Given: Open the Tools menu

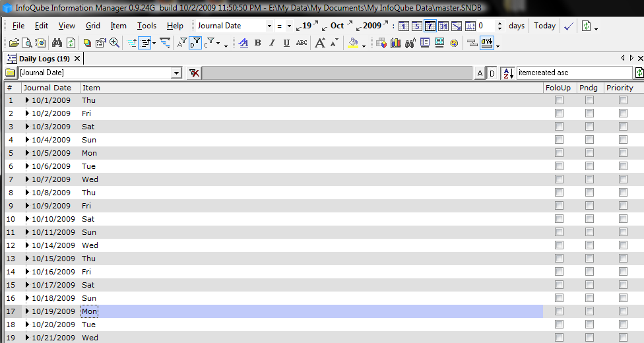Looking at the screenshot, I should coord(146,26).
